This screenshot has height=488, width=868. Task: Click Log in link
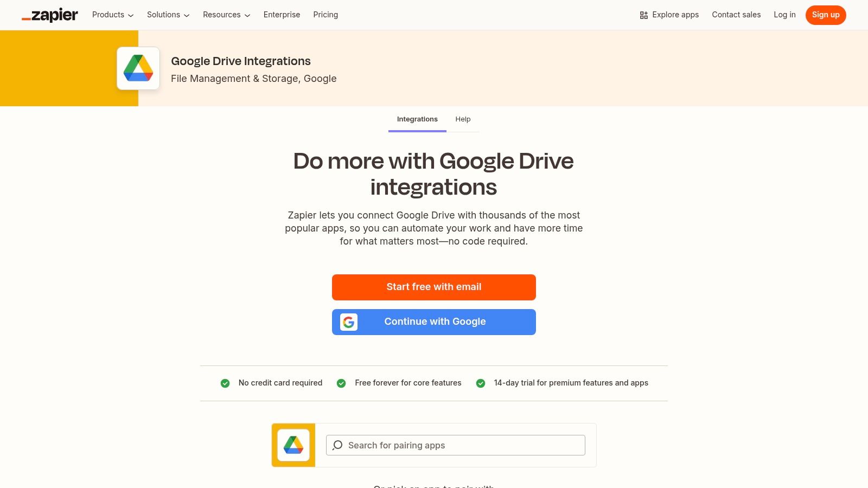tap(784, 15)
